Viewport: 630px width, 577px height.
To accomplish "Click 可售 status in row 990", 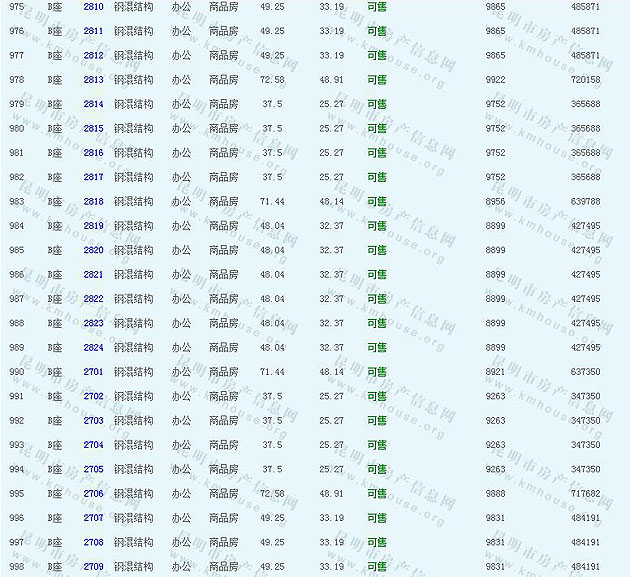I will [x=377, y=372].
